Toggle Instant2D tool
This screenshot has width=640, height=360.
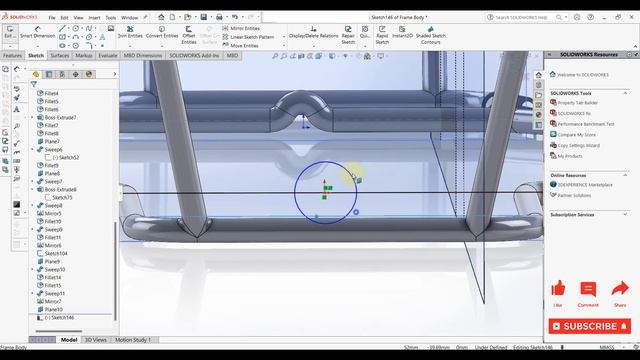pyautogui.click(x=402, y=32)
